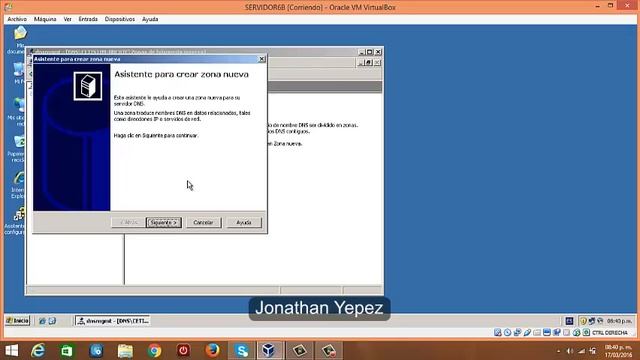Image resolution: width=640 pixels, height=360 pixels.
Task: Click the second quick launch icon beside Inicio
Action: [52, 321]
